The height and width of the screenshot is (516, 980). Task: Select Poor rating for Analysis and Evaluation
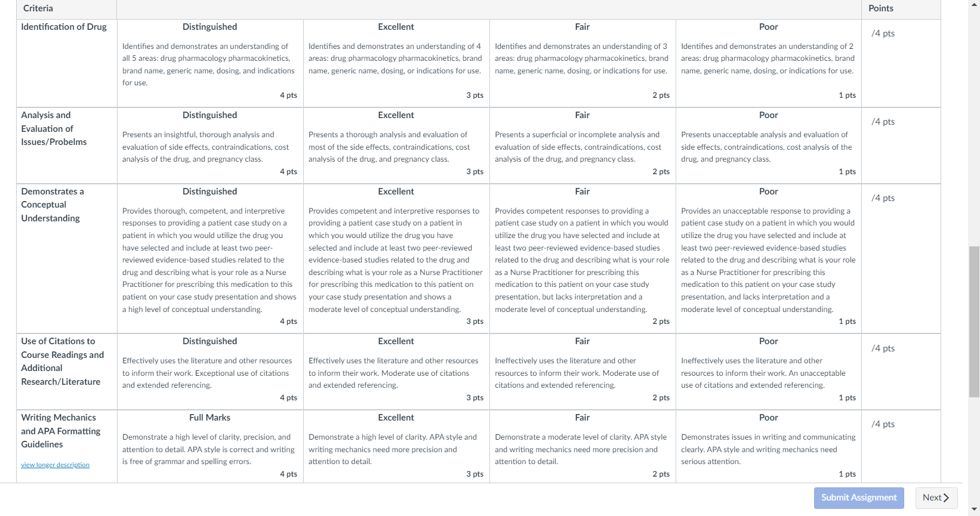coord(769,146)
